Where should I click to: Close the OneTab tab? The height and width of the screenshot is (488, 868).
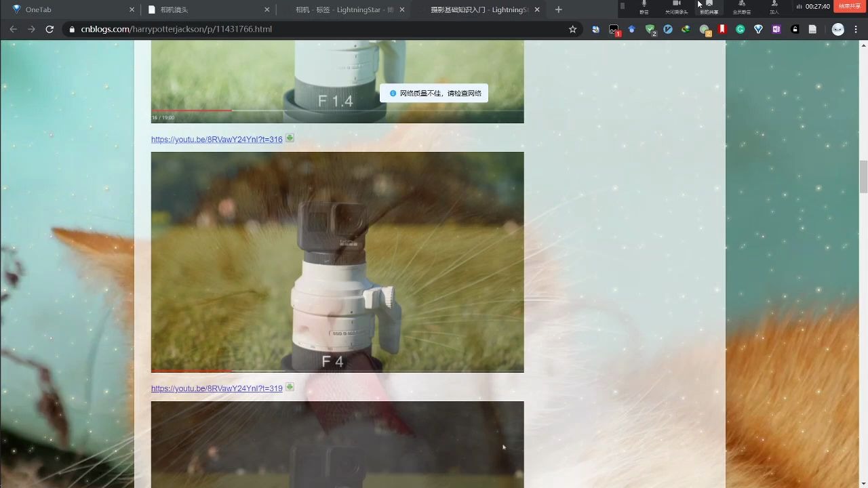point(132,9)
